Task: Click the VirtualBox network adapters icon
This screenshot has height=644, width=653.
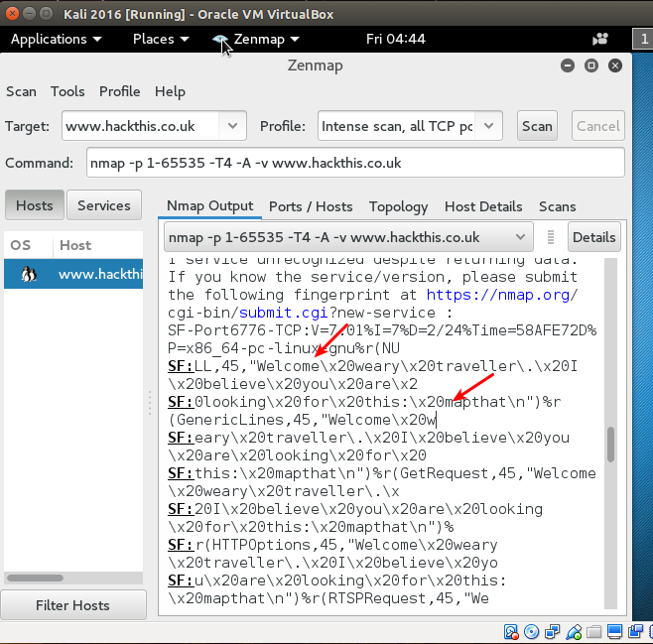Action: tap(552, 632)
